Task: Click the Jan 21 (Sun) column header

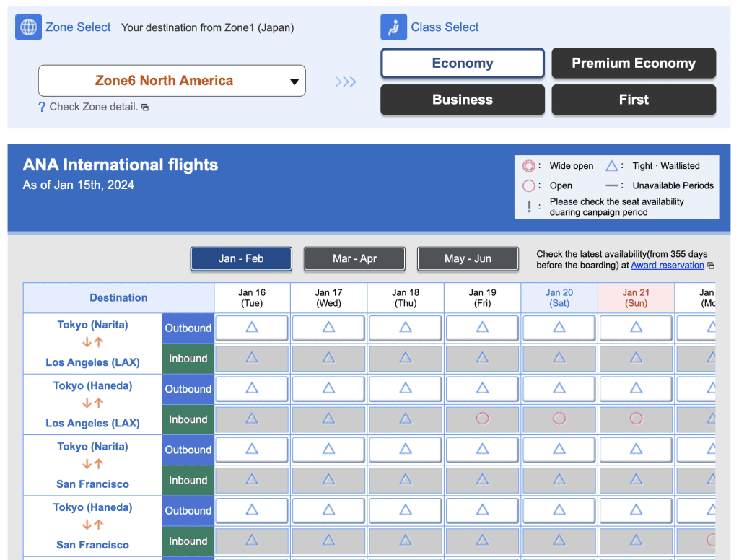Action: pos(636,298)
